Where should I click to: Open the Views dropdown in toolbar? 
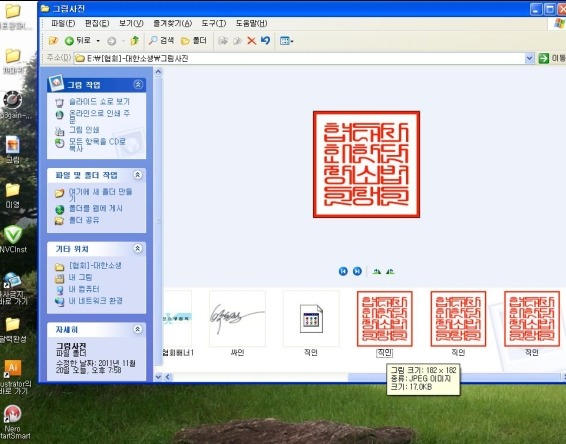pos(287,41)
